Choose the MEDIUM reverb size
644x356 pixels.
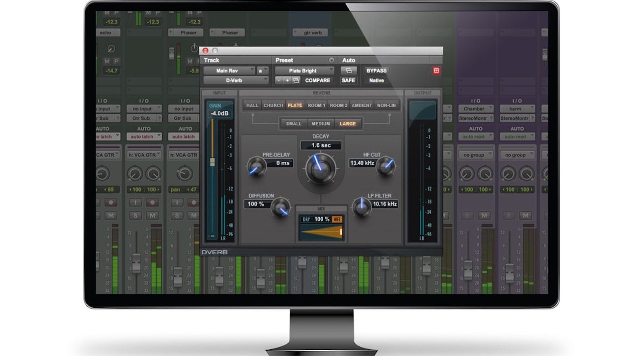321,123
